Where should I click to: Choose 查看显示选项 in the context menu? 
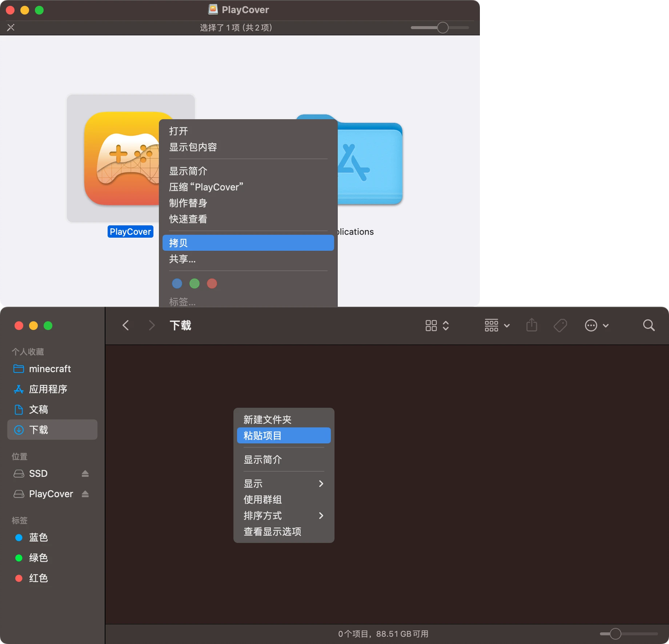tap(284, 531)
